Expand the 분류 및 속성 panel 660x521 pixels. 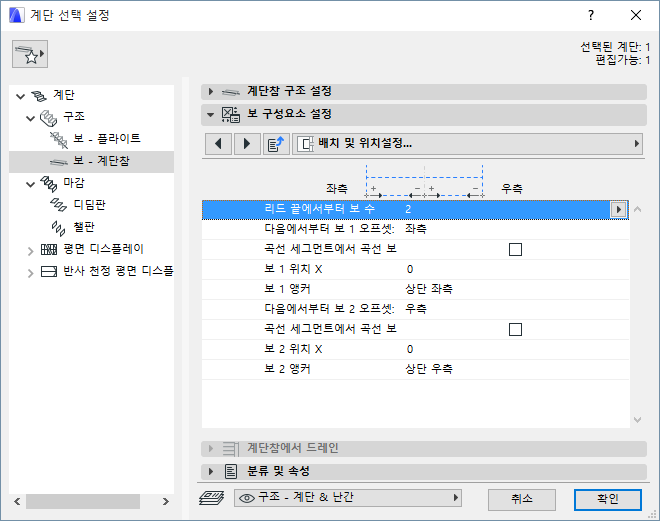pyautogui.click(x=211, y=471)
